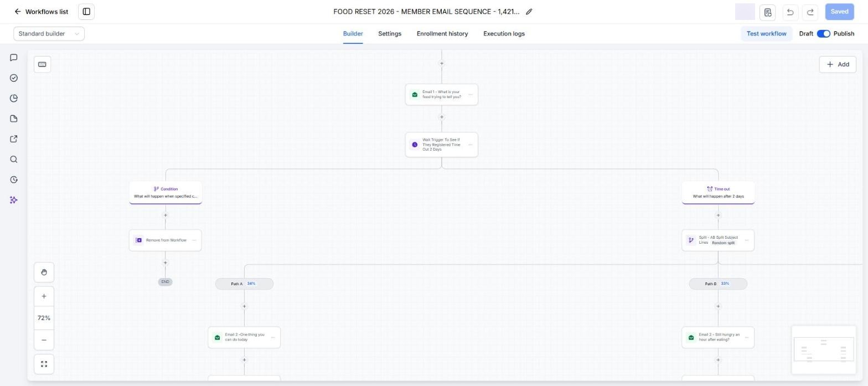Select the Wait Trigger node
The width and height of the screenshot is (868, 386).
tap(441, 145)
